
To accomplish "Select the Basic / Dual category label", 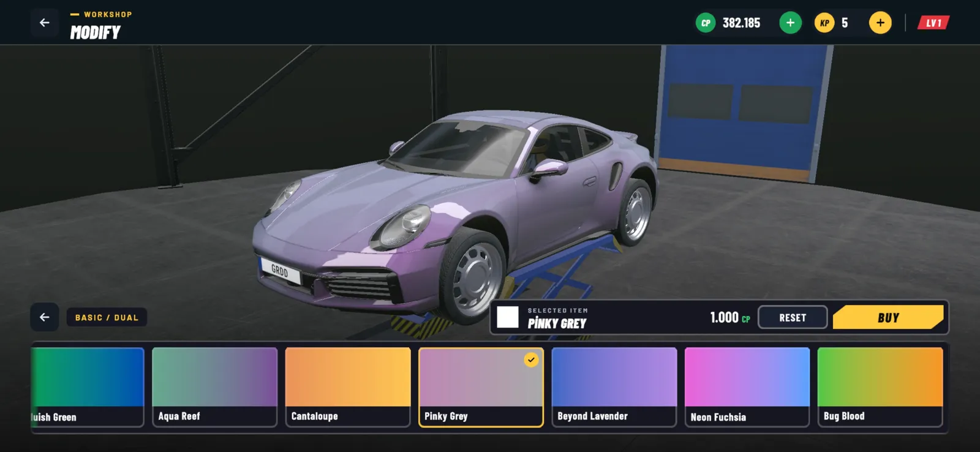I will click(107, 317).
